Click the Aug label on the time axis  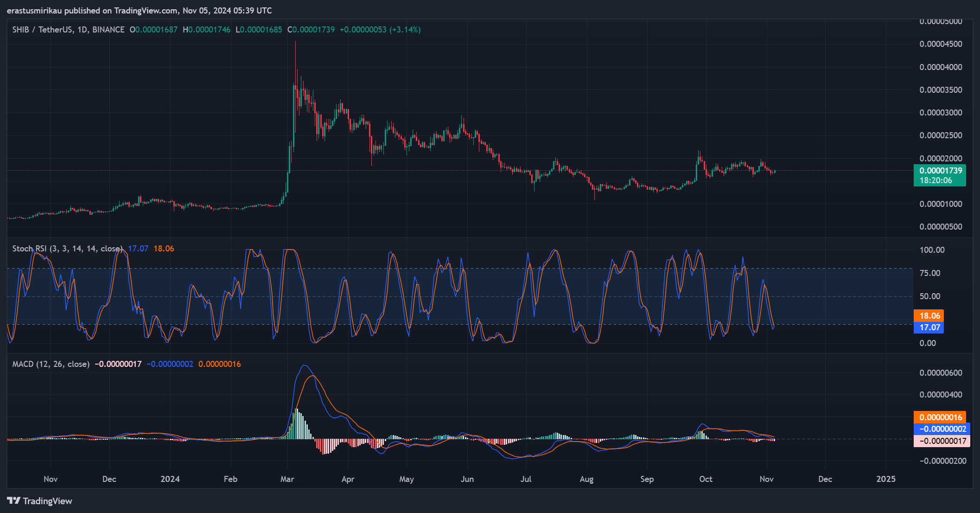(x=586, y=479)
